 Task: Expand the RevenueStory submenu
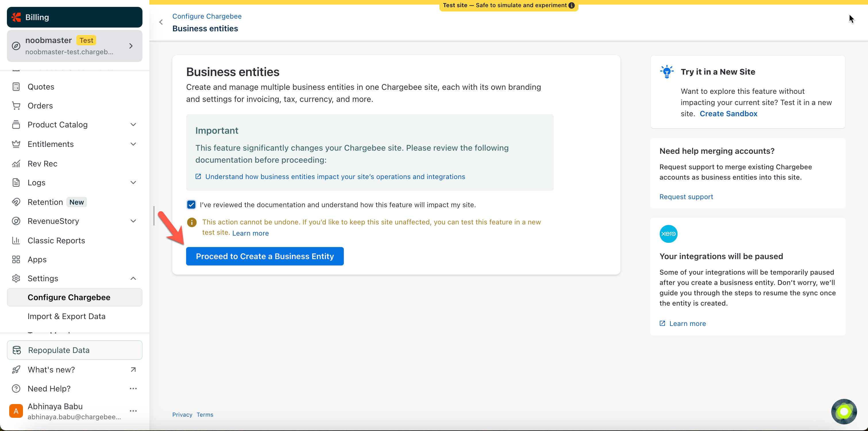click(x=133, y=221)
